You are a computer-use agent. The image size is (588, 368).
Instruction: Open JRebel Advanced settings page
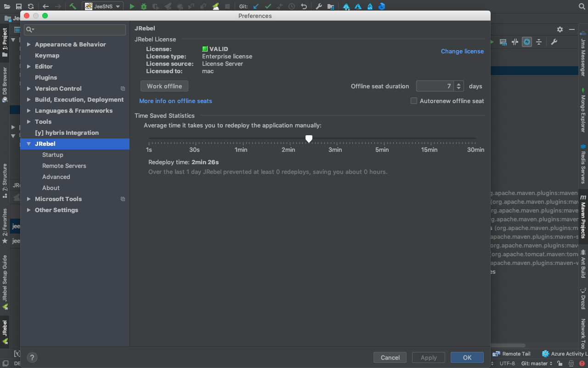pyautogui.click(x=56, y=177)
